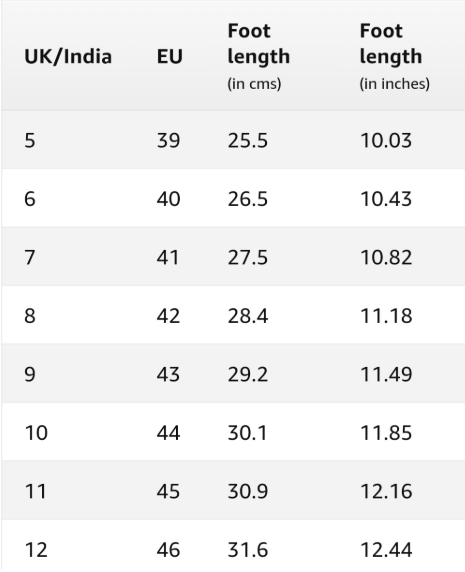Image resolution: width=465 pixels, height=572 pixels.
Task: Select the Foot length in cms header
Action: pos(259,57)
